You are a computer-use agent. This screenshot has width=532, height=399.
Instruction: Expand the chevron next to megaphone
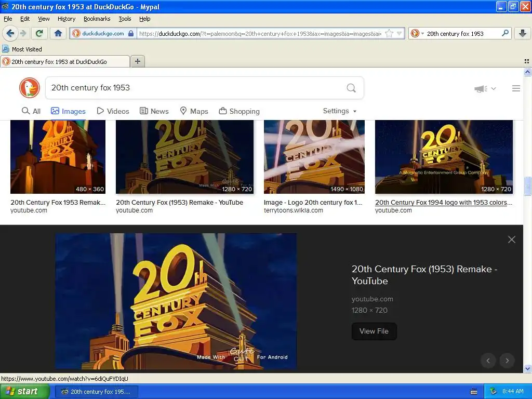pyautogui.click(x=494, y=88)
